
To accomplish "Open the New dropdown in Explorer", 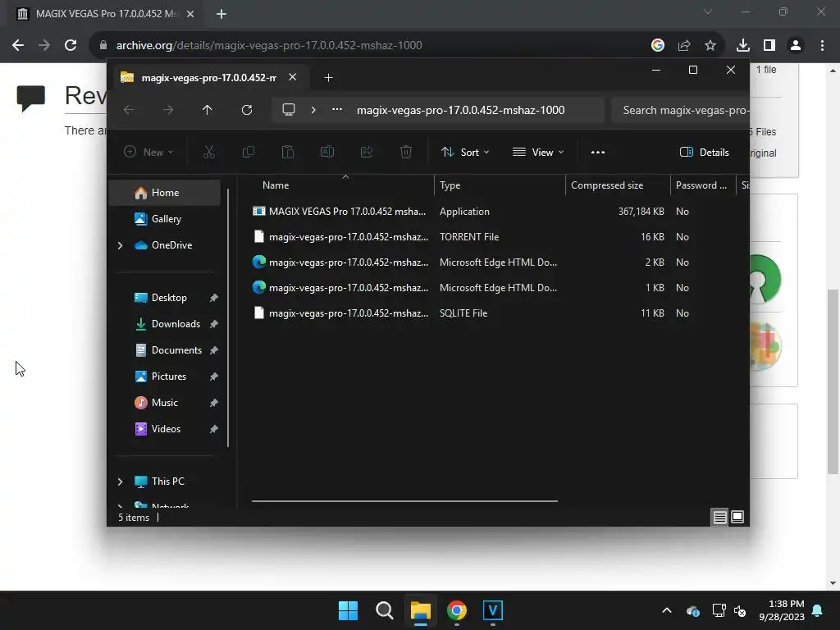I will pos(148,152).
